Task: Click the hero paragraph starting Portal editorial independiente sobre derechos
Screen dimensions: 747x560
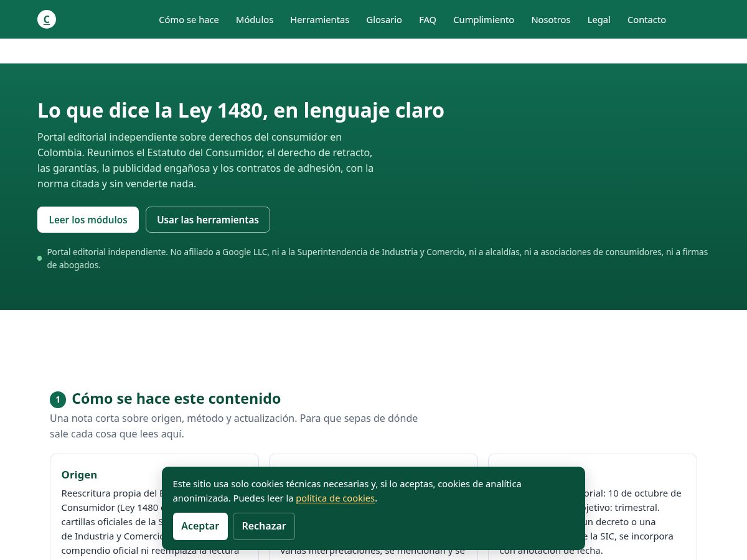Action: click(205, 160)
